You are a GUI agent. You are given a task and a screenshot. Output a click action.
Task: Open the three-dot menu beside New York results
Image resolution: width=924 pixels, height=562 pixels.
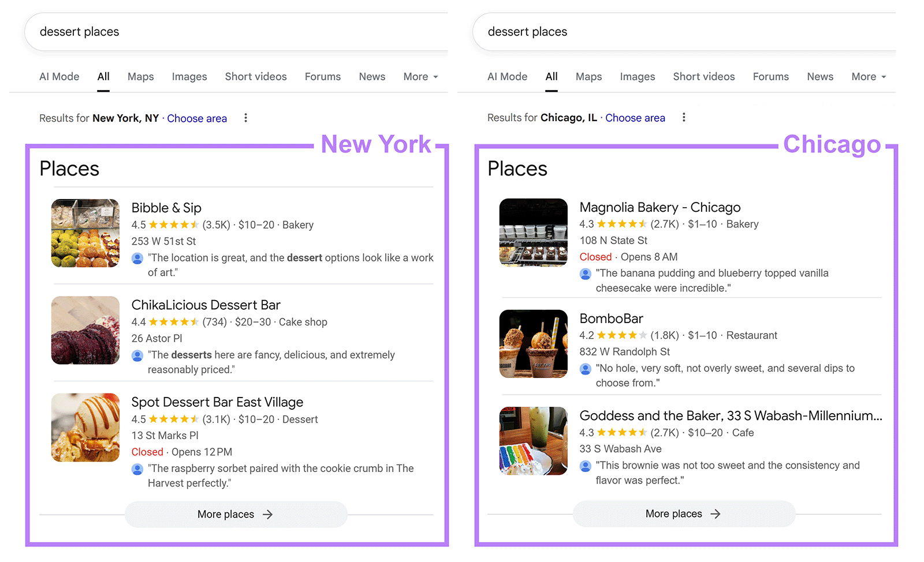[x=245, y=118]
